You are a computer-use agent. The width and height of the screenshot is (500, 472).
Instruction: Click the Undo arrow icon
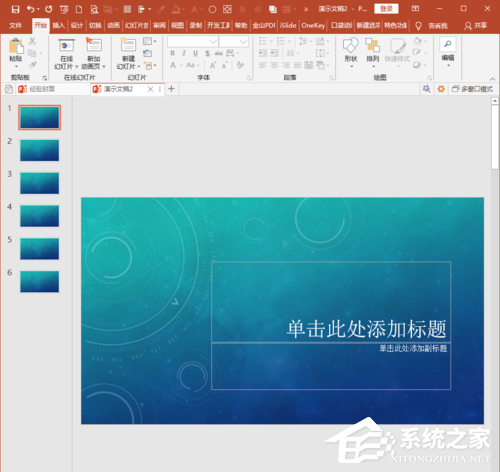tap(31, 9)
